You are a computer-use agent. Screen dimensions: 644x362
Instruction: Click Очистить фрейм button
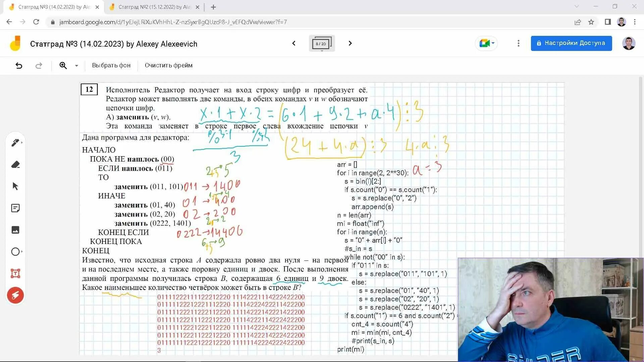tap(168, 65)
